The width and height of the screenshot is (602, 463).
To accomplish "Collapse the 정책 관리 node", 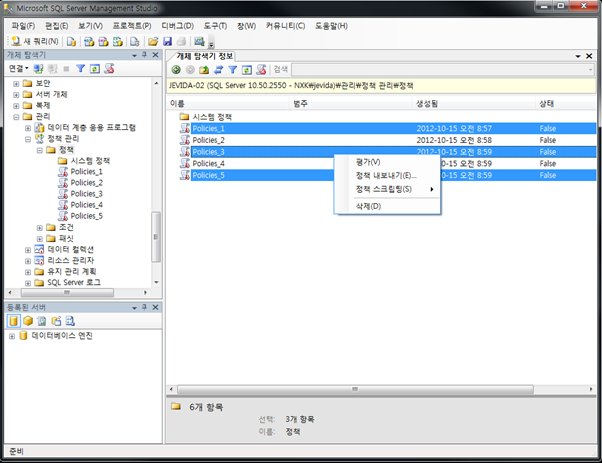I will coord(28,139).
